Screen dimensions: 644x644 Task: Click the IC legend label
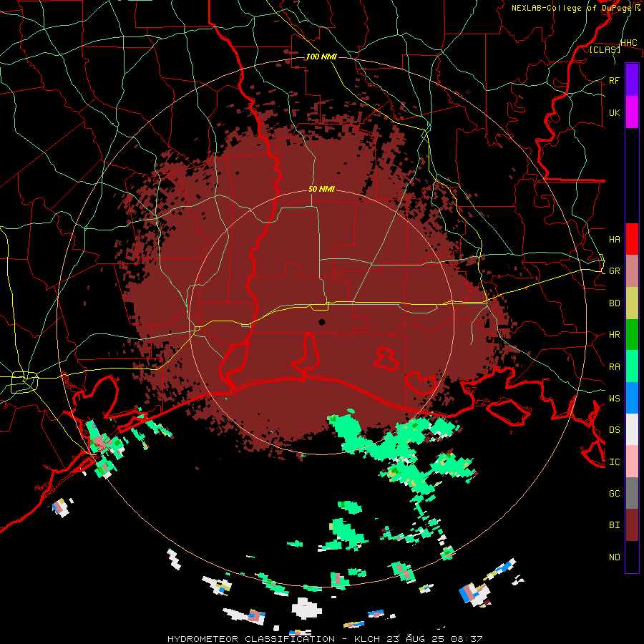[x=614, y=462]
